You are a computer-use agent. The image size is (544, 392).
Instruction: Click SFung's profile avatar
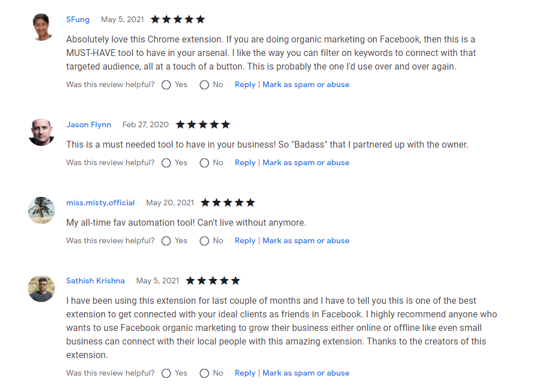pyautogui.click(x=41, y=27)
